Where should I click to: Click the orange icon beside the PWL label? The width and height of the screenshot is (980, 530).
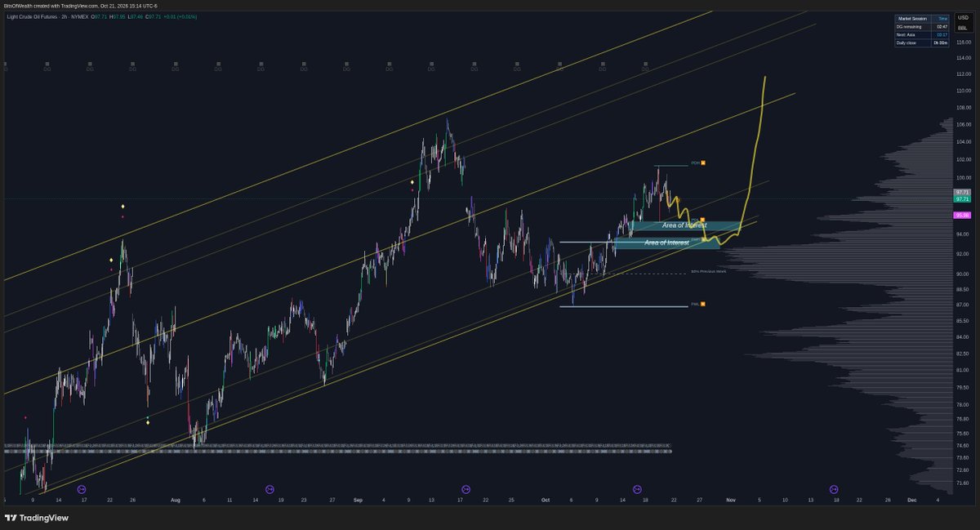(x=703, y=304)
